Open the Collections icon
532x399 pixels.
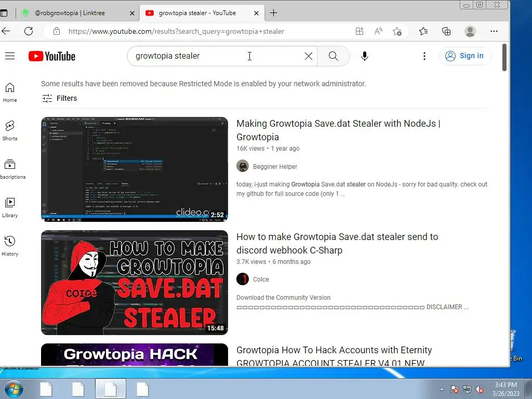[446, 31]
